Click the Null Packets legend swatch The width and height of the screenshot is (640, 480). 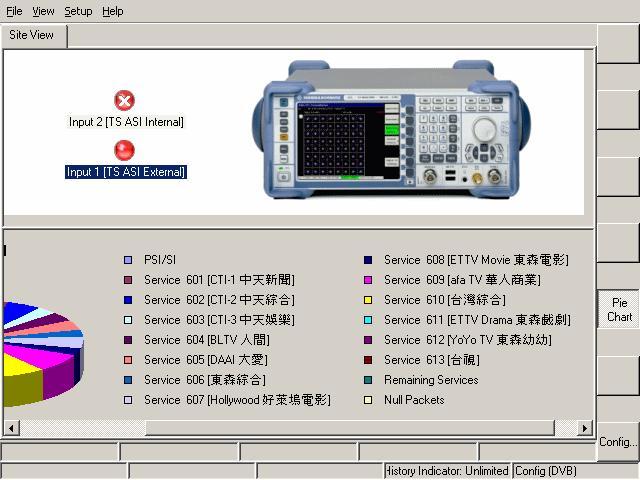[x=368, y=400]
